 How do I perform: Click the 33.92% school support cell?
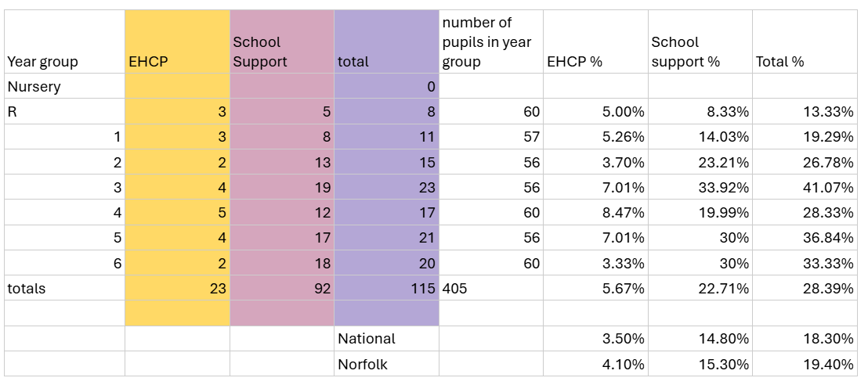coord(700,188)
